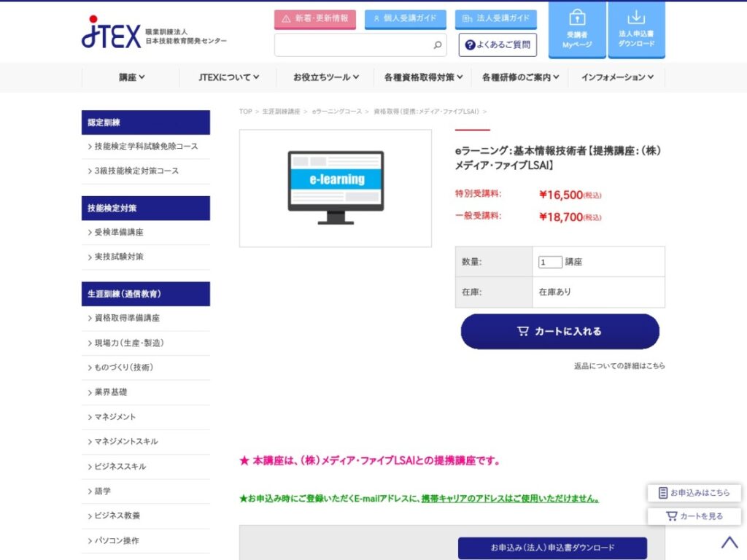This screenshot has height=560, width=747.
Task: Open 実技試験対策 sidebar link
Action: (146, 257)
